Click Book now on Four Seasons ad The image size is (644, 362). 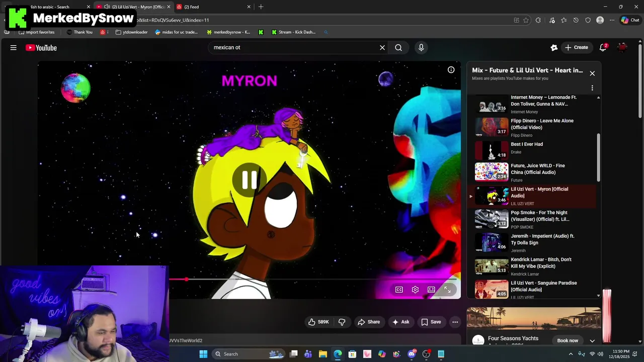568,340
